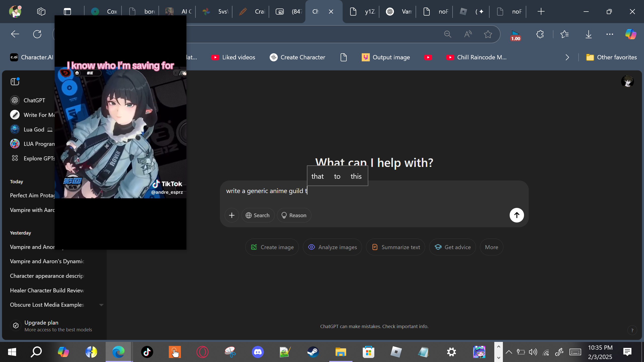Switch to the y1Z browser tab
644x362 pixels.
361,12
